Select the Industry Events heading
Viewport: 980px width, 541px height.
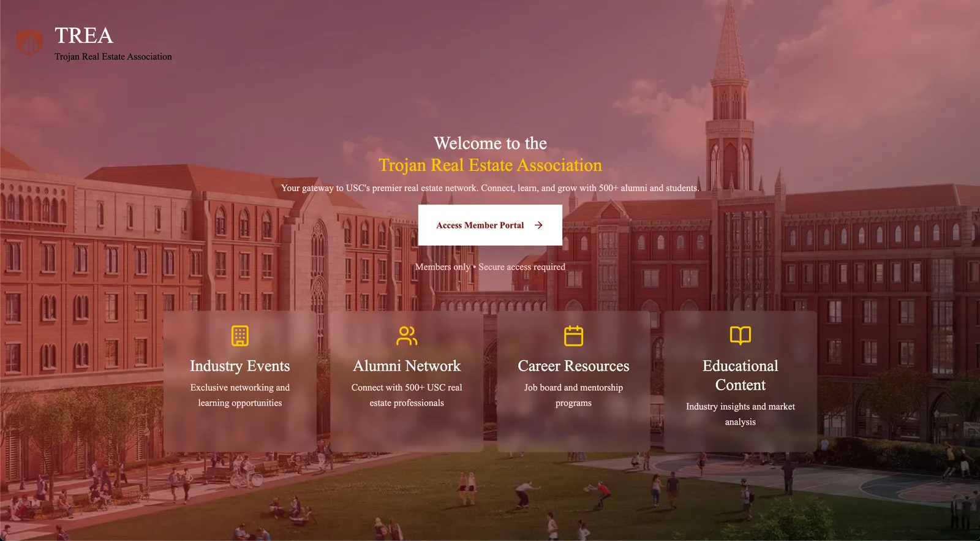tap(240, 366)
